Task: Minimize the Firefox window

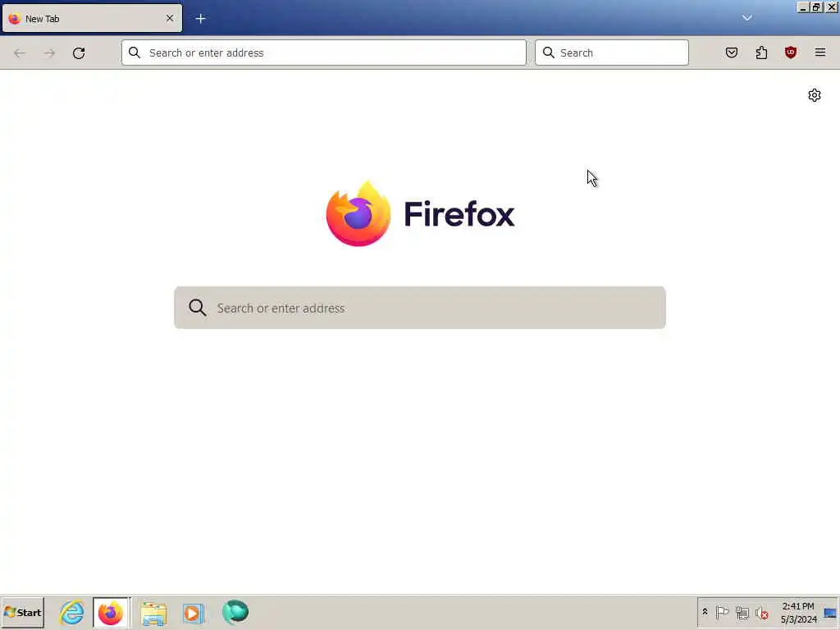Action: (803, 7)
